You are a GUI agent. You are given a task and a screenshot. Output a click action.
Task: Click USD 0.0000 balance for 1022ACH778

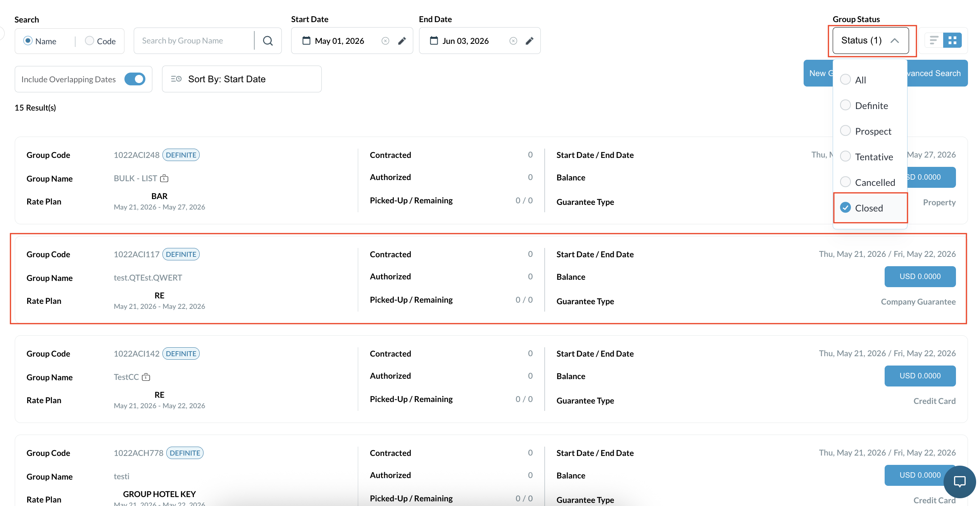914,475
